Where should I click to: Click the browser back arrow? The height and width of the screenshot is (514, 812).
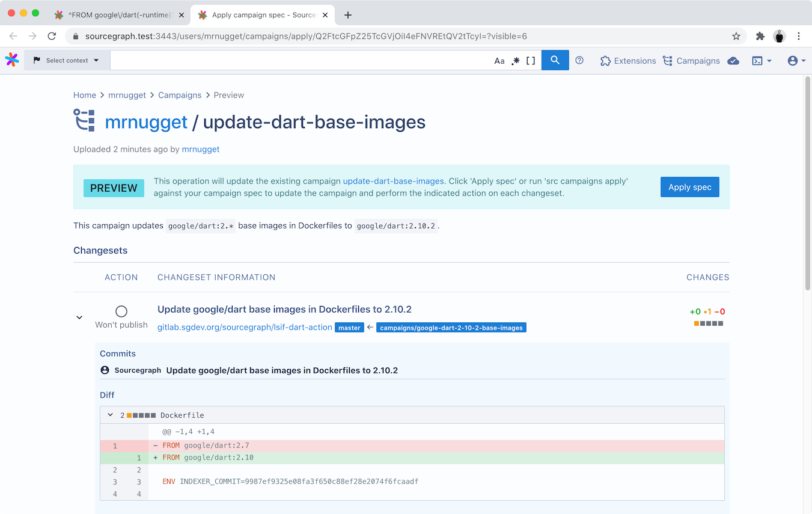[13, 36]
